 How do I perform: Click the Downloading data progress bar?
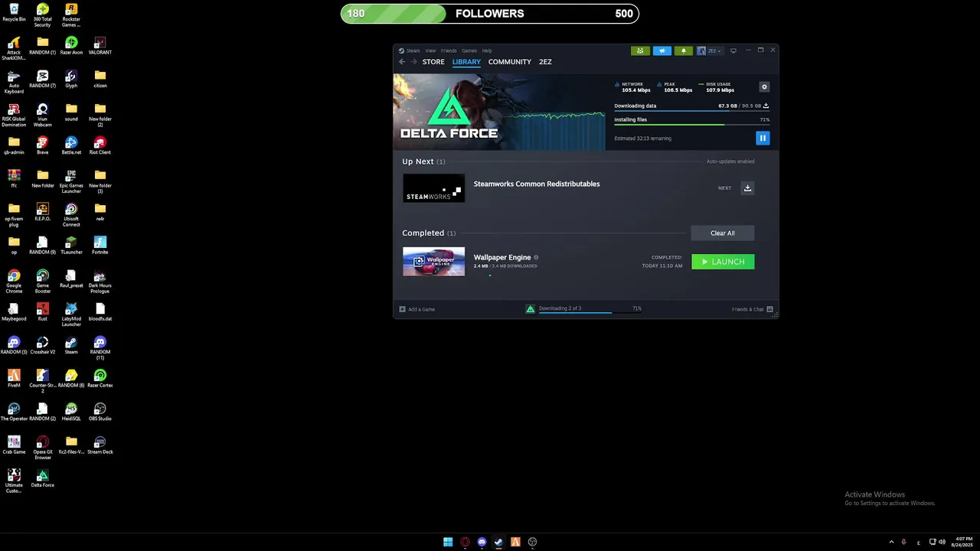(x=691, y=112)
